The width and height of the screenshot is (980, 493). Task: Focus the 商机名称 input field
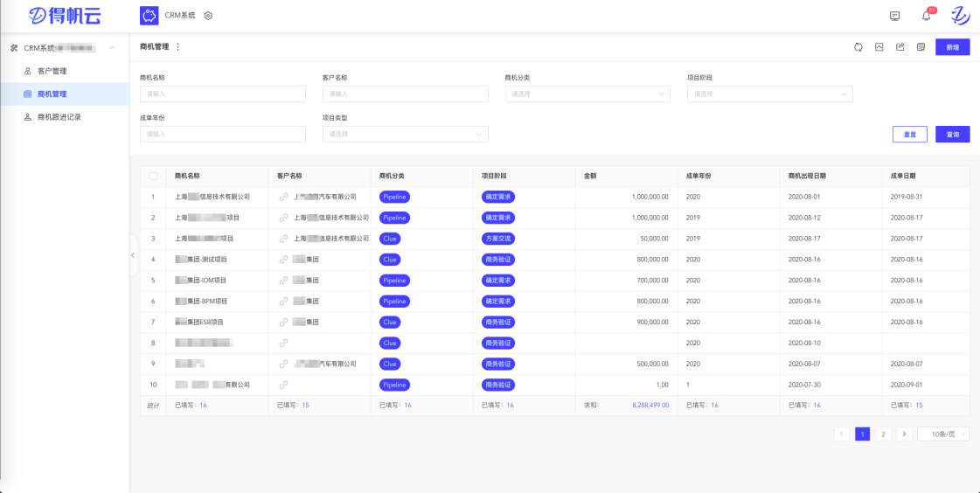pyautogui.click(x=223, y=94)
